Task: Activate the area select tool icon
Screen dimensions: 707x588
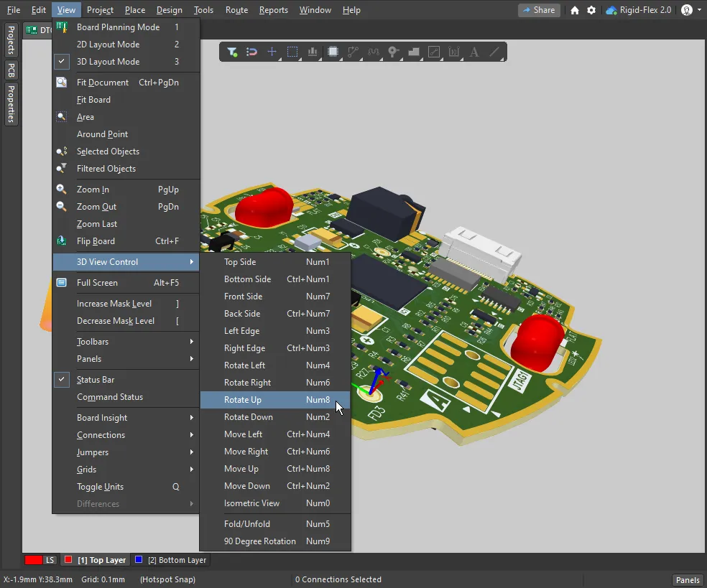Action: pyautogui.click(x=291, y=51)
